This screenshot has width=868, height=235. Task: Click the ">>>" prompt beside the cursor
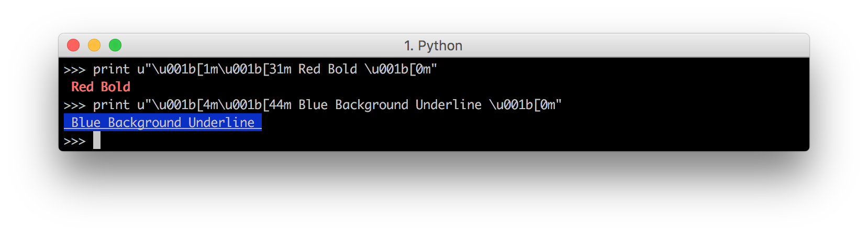point(74,141)
